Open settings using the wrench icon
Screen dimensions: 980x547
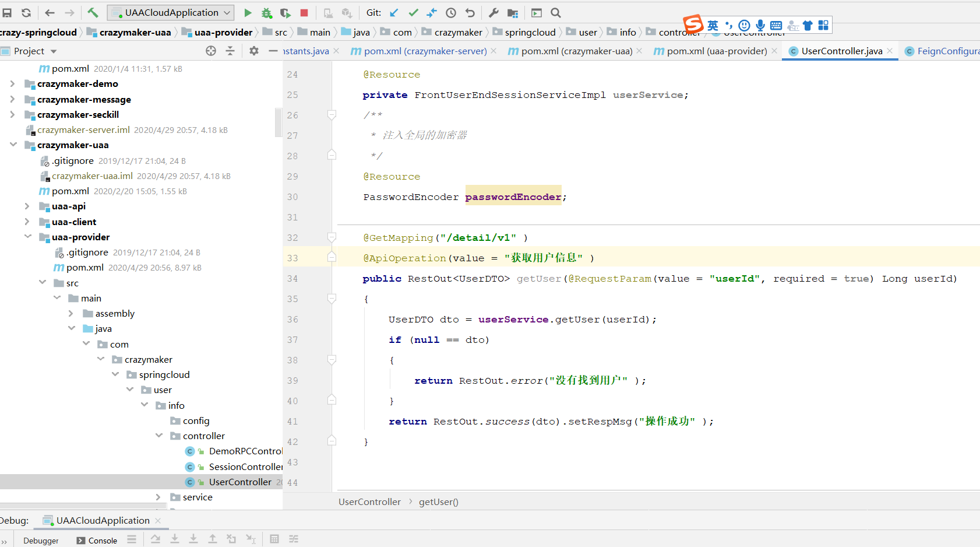(x=493, y=13)
